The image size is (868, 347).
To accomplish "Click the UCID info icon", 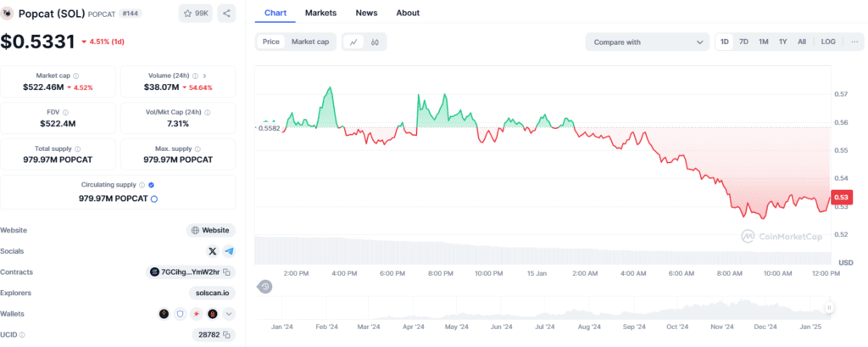I will (22, 335).
